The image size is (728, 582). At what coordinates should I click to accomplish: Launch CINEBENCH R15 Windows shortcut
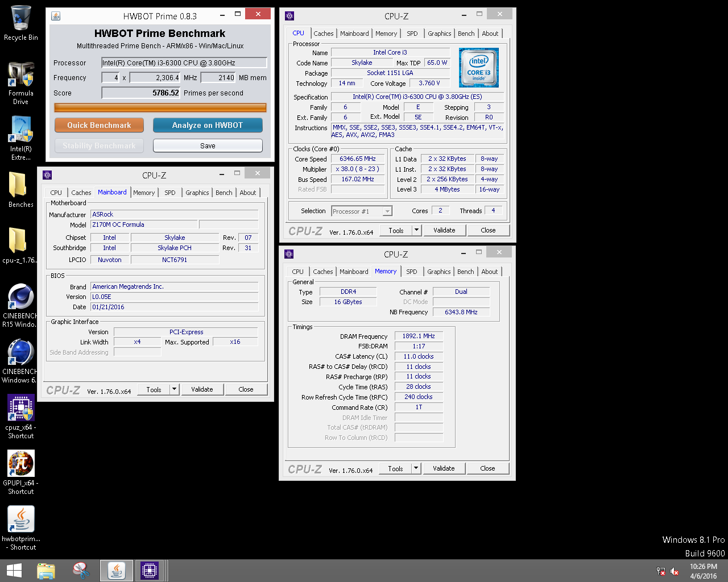[x=19, y=306]
